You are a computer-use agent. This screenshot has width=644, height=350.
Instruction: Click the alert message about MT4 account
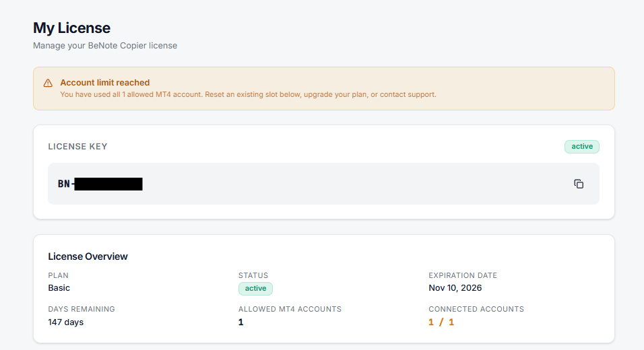[248, 94]
